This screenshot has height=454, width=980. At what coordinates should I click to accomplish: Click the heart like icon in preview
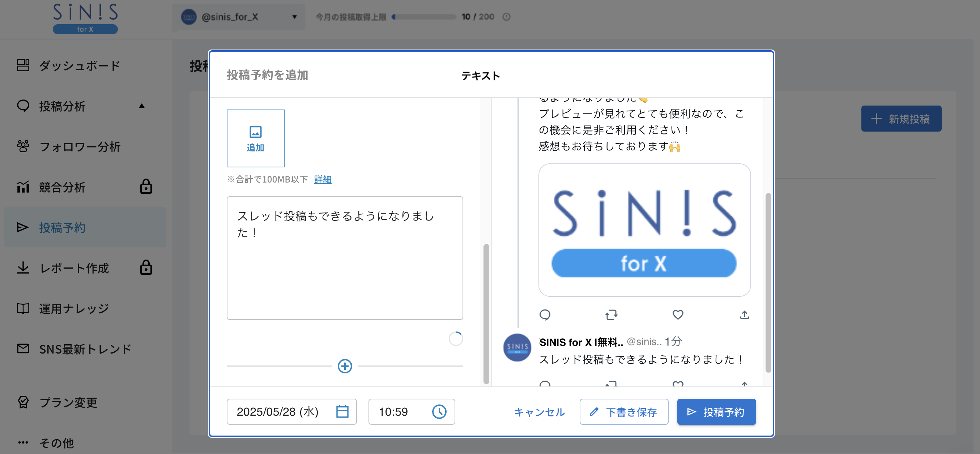pyautogui.click(x=678, y=315)
